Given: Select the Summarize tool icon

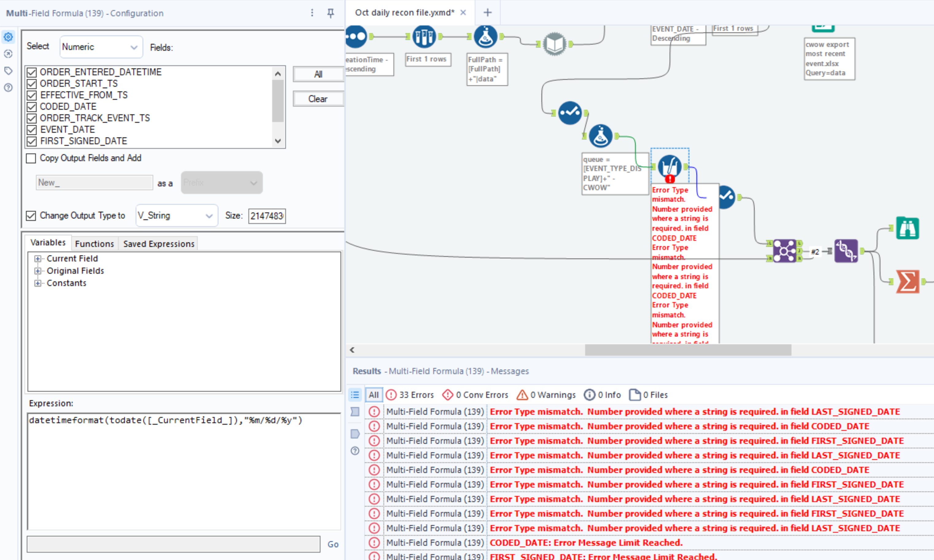Looking at the screenshot, I should (x=907, y=281).
